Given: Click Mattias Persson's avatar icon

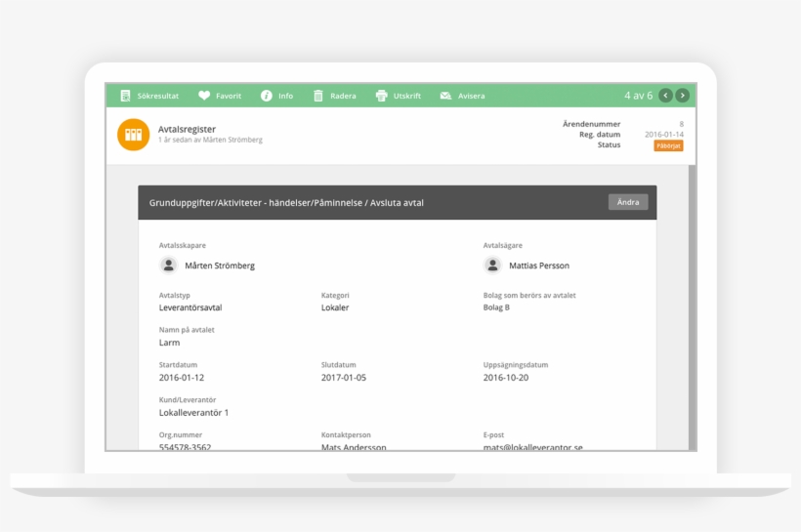Looking at the screenshot, I should pos(493,265).
